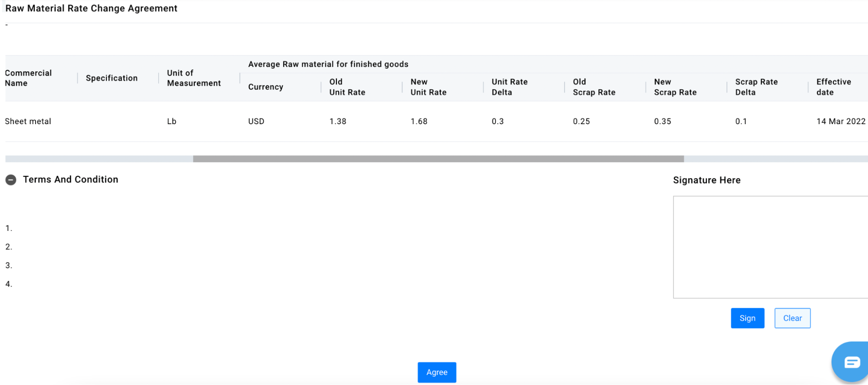Click the Sign button
The width and height of the screenshot is (868, 385).
[747, 318]
